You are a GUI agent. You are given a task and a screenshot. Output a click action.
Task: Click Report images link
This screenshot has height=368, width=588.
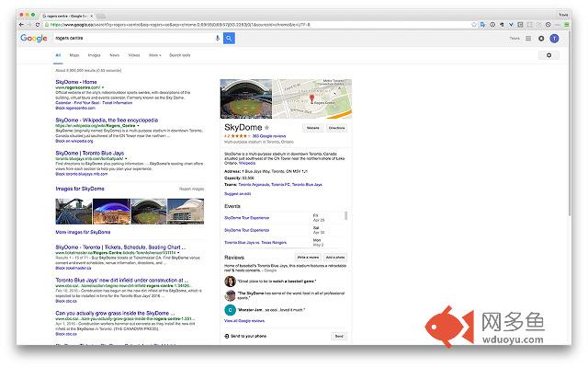point(192,189)
